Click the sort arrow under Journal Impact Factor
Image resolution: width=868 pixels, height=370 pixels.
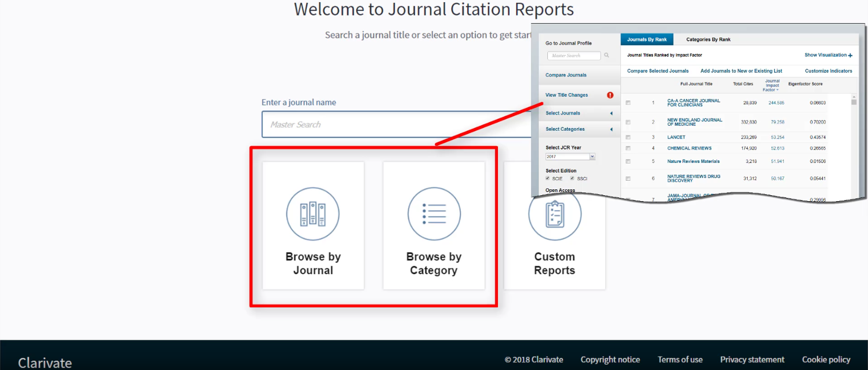point(777,90)
